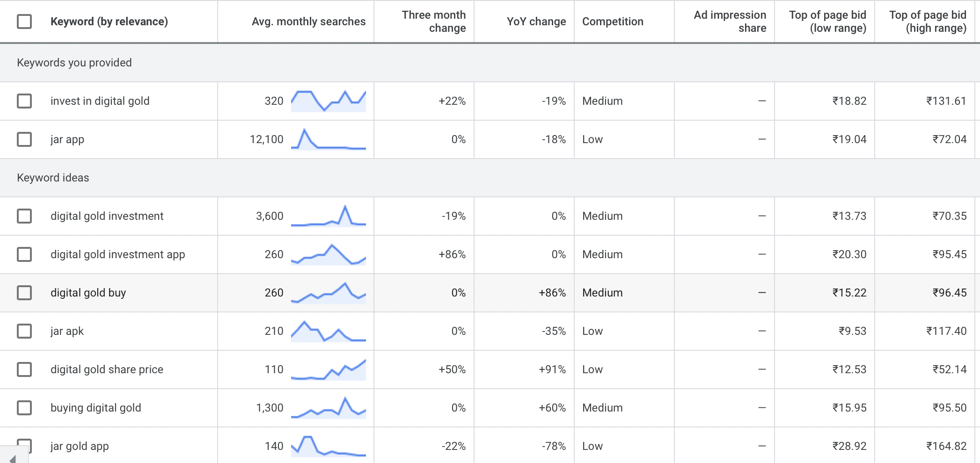Click the Keyword (by relevance) column header
The height and width of the screenshot is (463, 980).
tap(109, 22)
